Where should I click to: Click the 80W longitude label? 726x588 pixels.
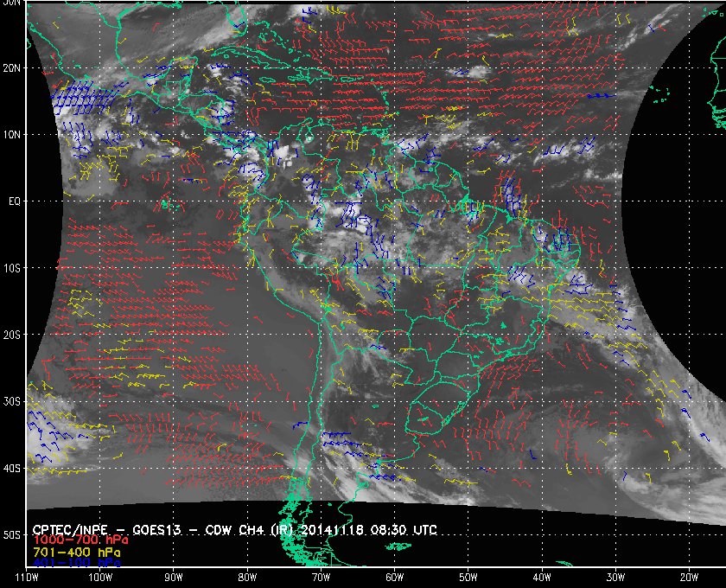pyautogui.click(x=247, y=578)
